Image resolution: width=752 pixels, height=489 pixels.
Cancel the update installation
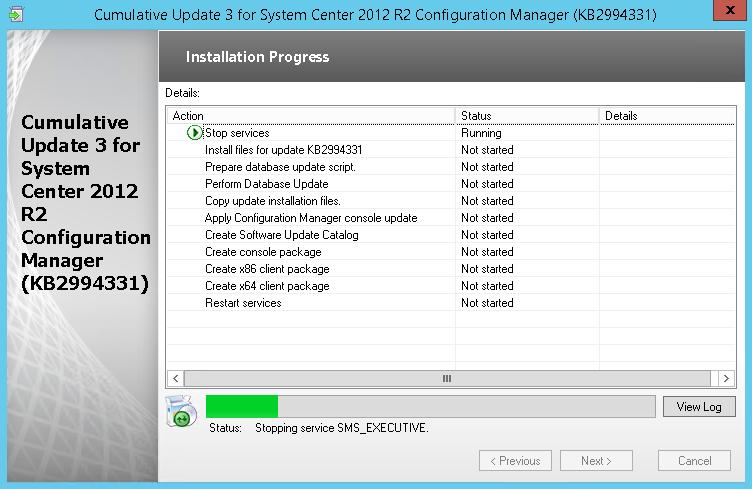click(x=694, y=461)
